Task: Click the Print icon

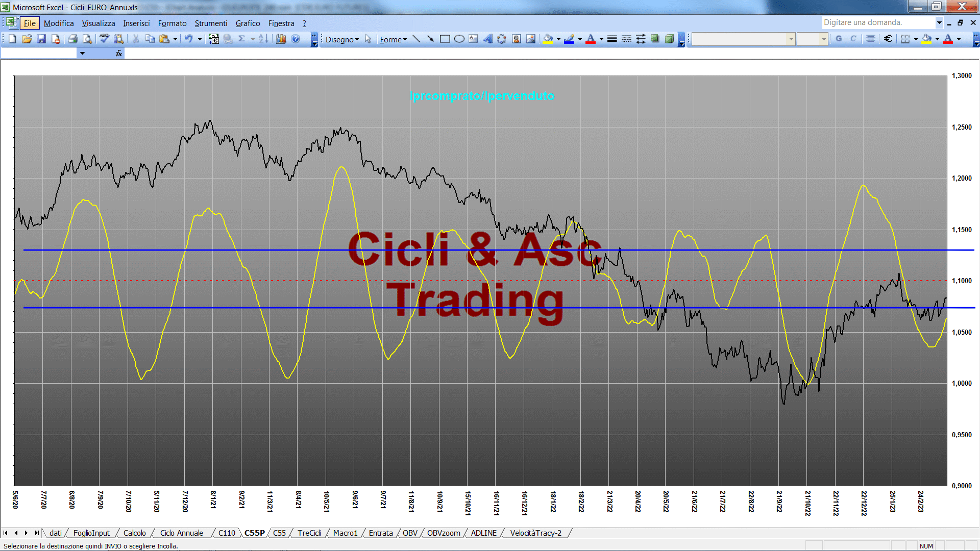Action: pos(72,39)
